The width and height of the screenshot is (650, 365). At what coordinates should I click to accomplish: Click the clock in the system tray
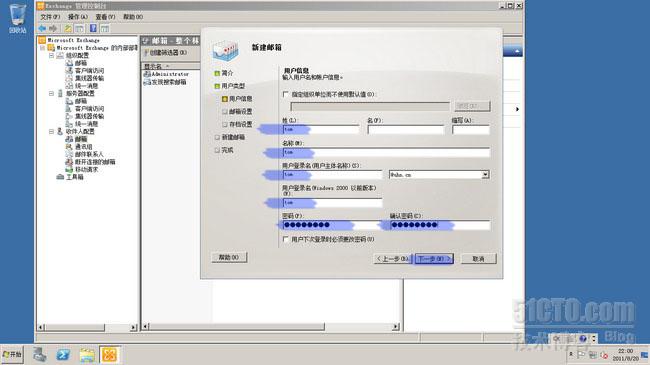tap(625, 355)
